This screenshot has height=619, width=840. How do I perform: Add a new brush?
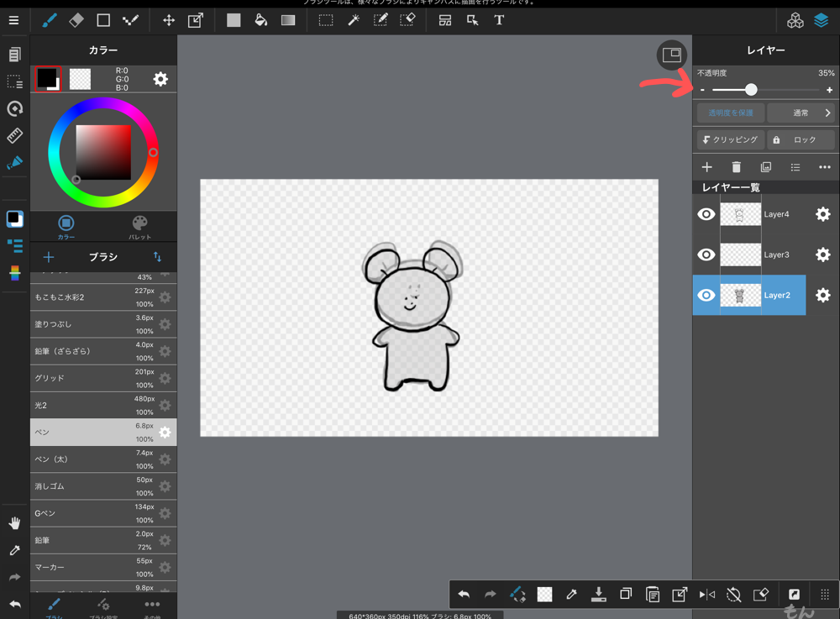click(x=49, y=257)
